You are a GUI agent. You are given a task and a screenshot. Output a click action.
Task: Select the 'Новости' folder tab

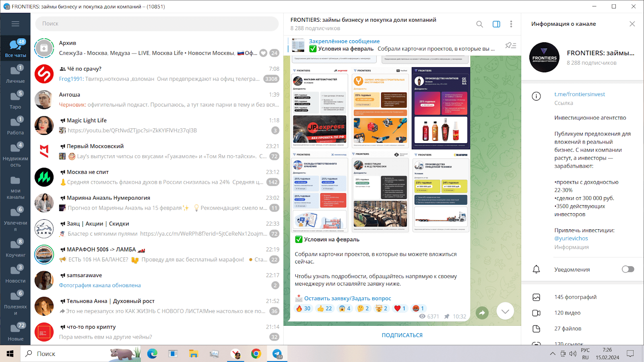15,274
